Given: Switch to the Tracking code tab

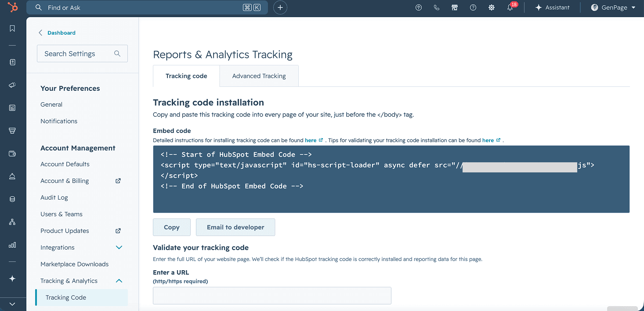Looking at the screenshot, I should click(186, 76).
